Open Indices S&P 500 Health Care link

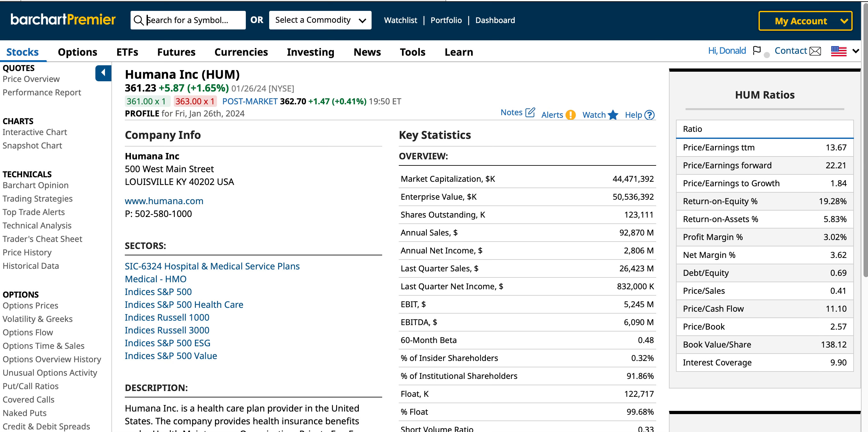click(x=184, y=305)
